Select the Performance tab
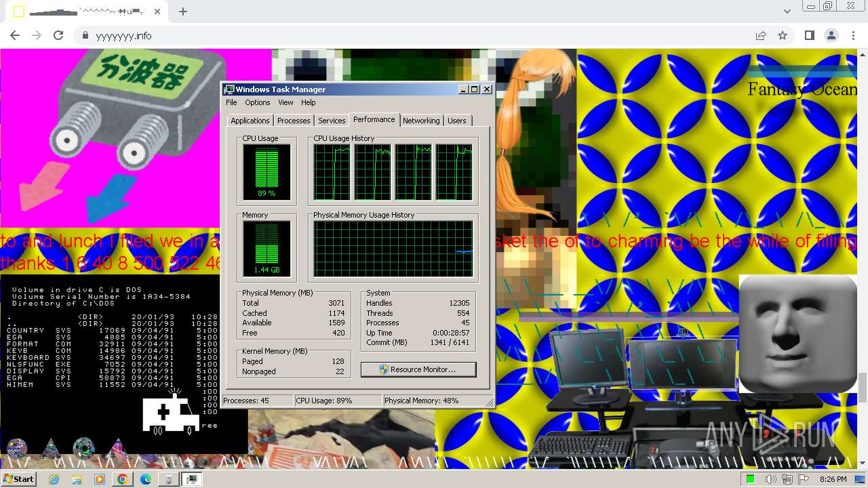The image size is (868, 488). pos(374,119)
